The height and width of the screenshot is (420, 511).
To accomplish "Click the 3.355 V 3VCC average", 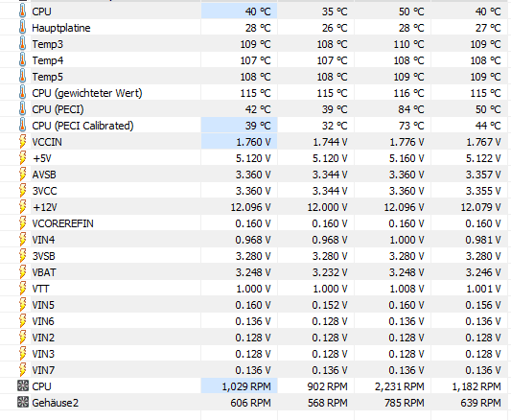I will (x=483, y=191).
